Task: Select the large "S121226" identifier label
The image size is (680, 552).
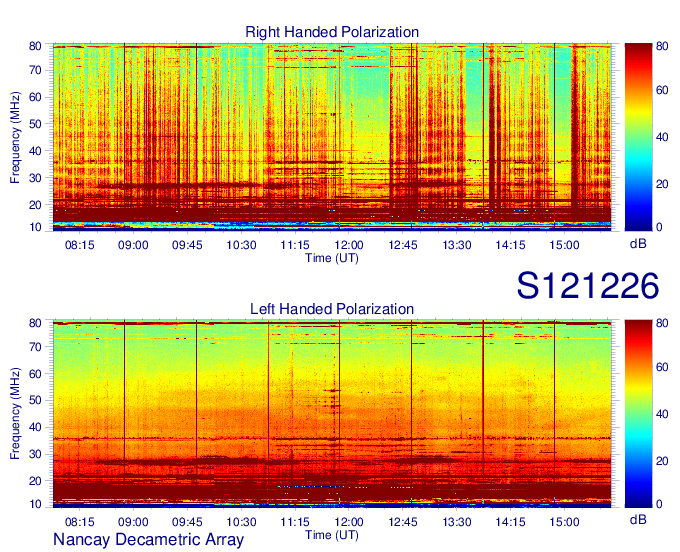Action: point(588,286)
